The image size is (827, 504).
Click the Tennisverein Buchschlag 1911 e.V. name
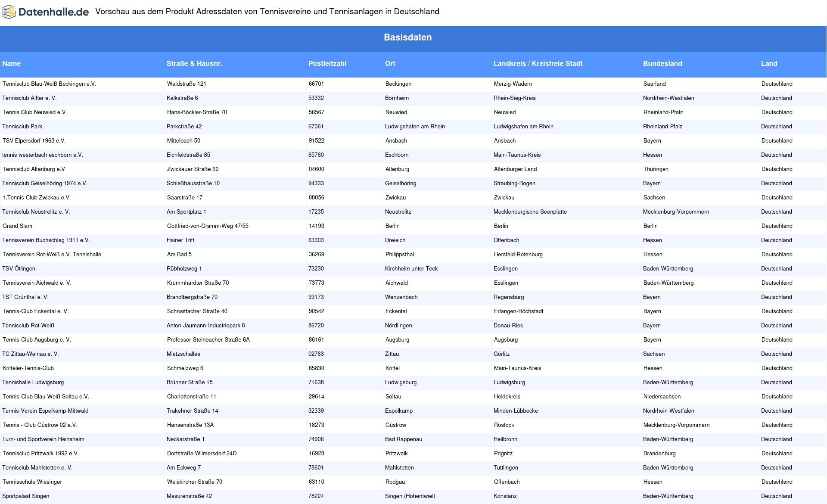pos(46,240)
